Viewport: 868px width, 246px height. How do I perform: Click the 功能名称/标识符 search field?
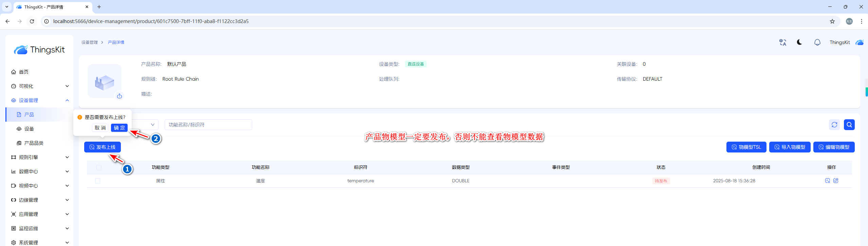[208, 125]
